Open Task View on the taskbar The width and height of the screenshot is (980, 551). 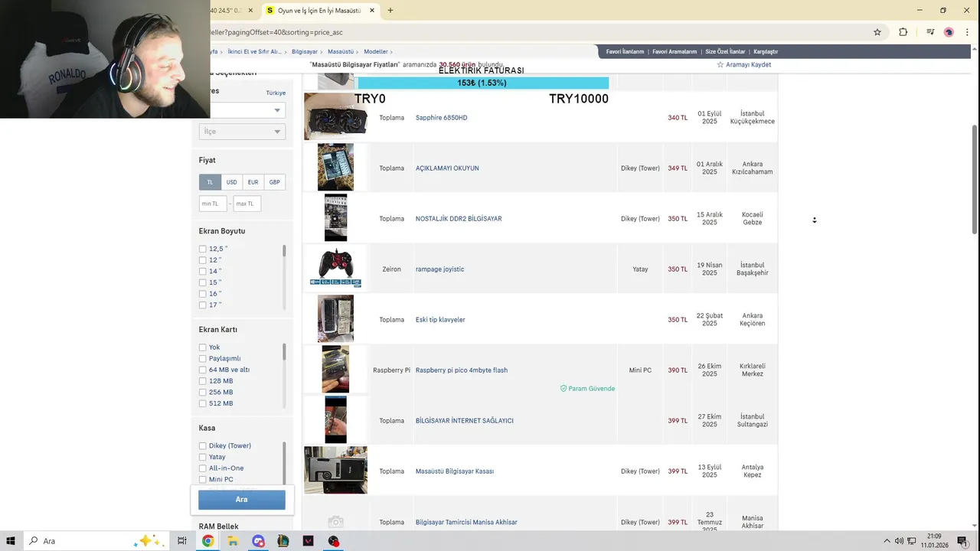(182, 541)
